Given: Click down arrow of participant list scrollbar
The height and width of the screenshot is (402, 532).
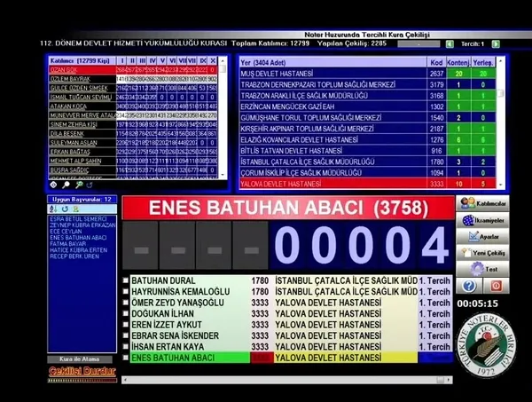Looking at the screenshot, I should [223, 175].
